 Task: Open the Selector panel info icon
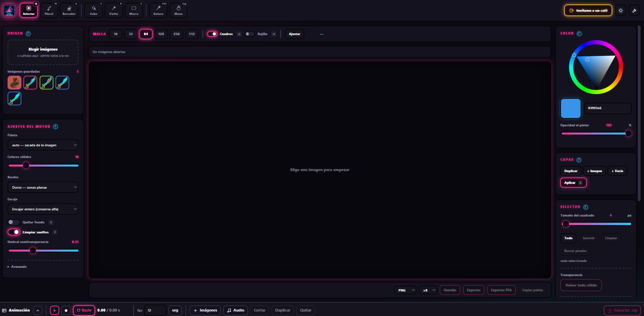586,207
